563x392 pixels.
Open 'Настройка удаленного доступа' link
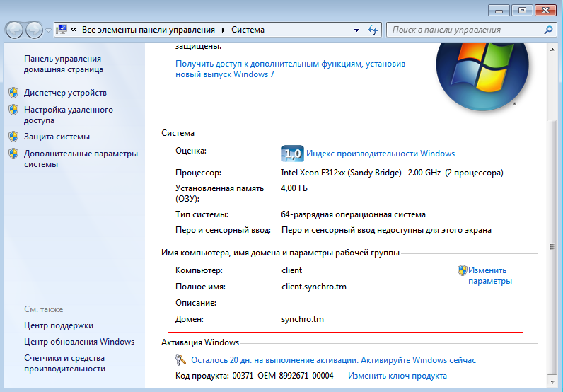[x=68, y=115]
